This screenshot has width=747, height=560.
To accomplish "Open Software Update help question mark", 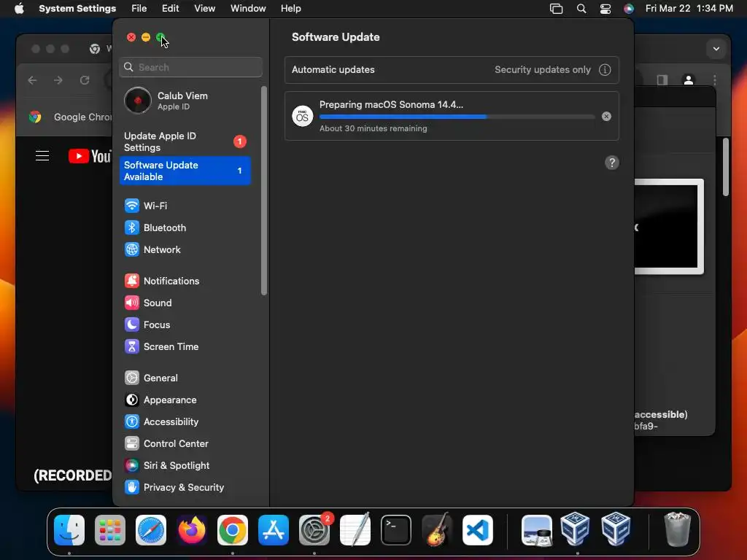I will click(612, 163).
